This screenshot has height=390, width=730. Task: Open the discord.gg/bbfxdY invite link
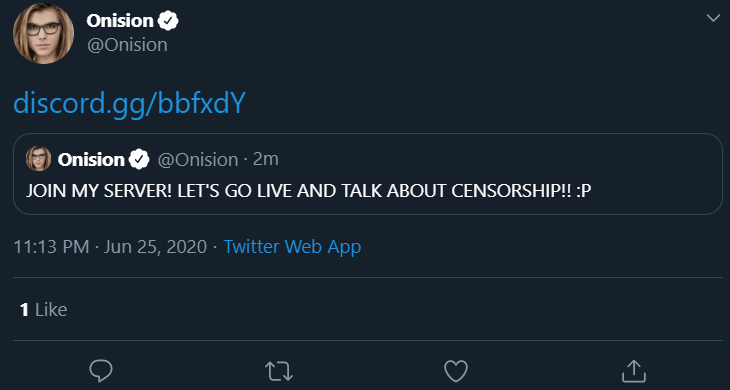(x=129, y=103)
